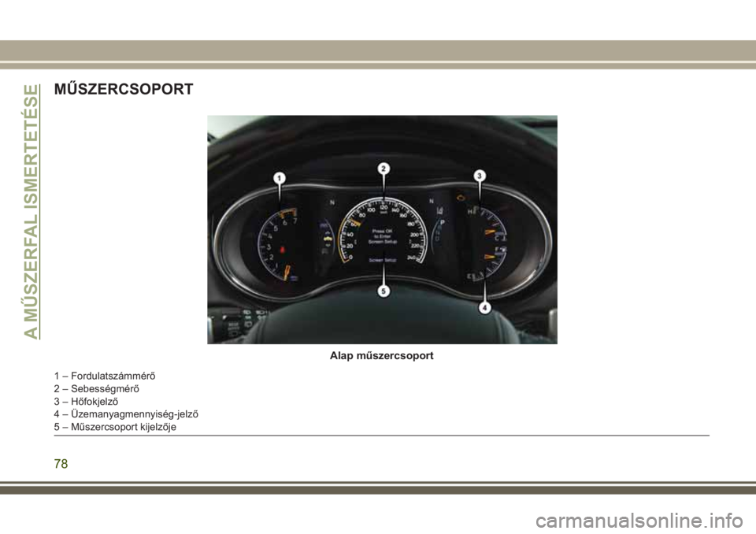Click page number 78

click(61, 464)
